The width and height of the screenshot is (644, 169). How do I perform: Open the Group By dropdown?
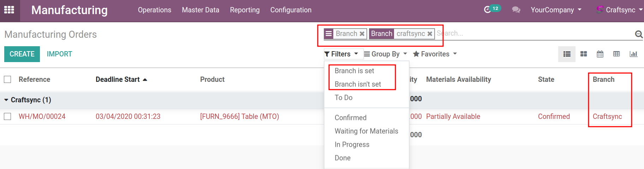pyautogui.click(x=385, y=54)
